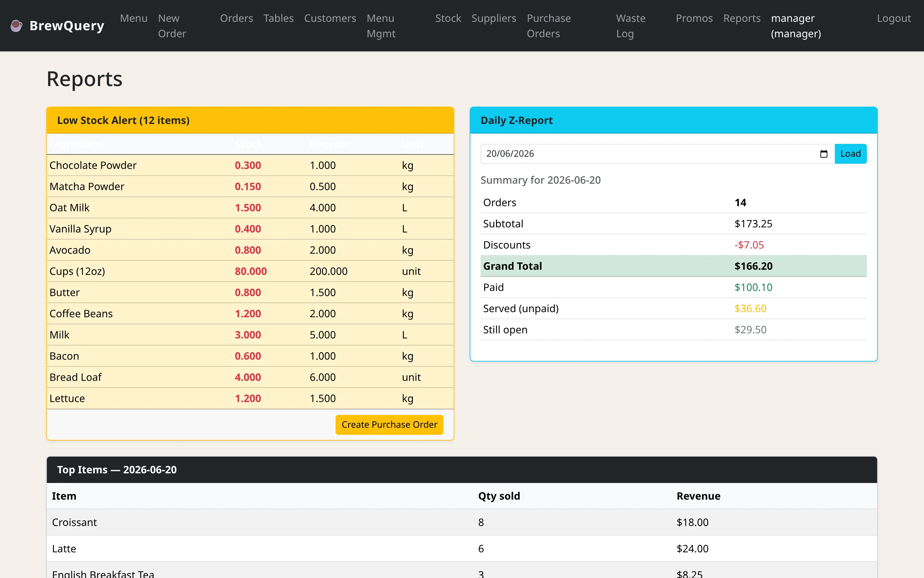Navigate to Tables
924x578 pixels.
[278, 18]
